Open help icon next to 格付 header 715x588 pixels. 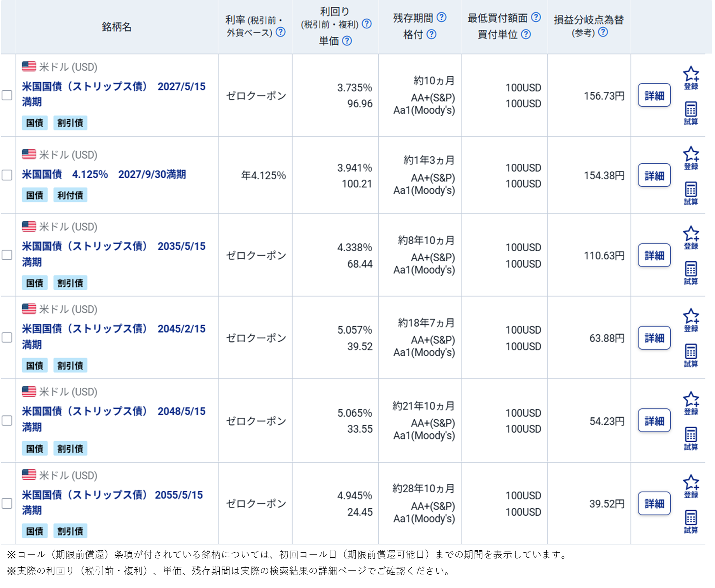click(x=431, y=35)
